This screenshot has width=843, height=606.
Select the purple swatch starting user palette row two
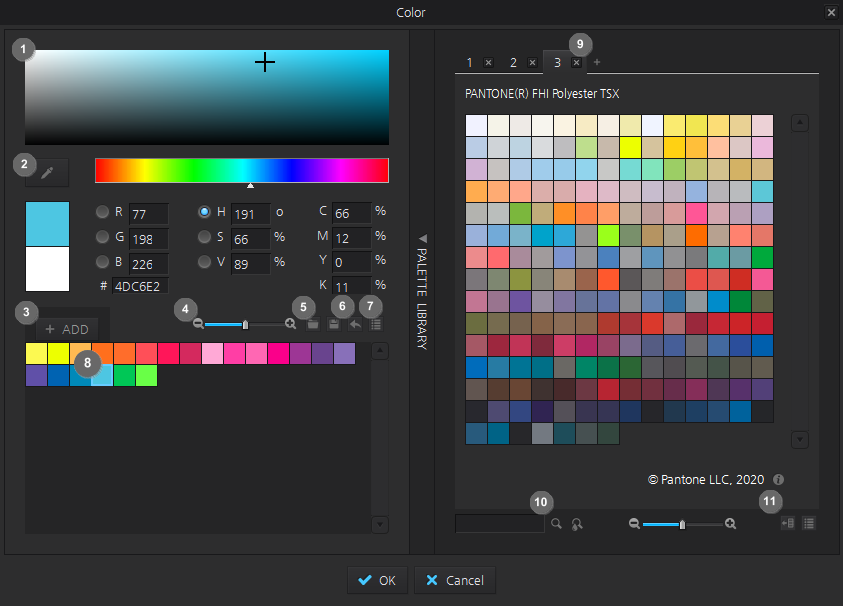click(37, 375)
